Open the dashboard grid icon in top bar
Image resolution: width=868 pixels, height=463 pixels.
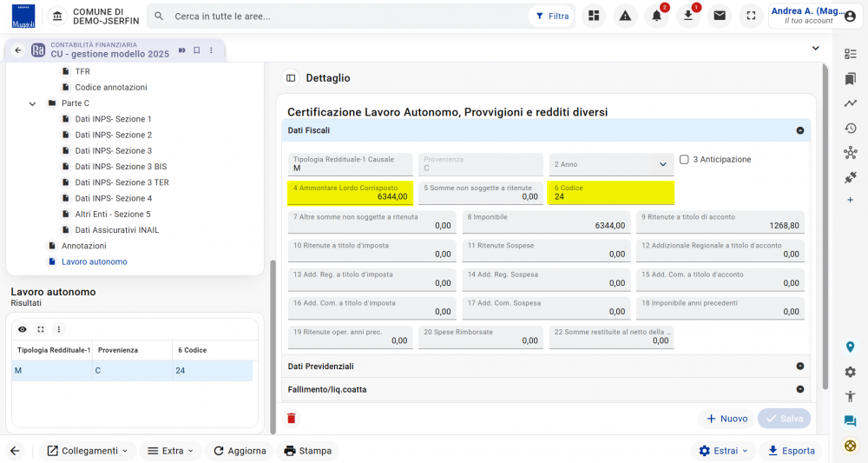pyautogui.click(x=594, y=16)
